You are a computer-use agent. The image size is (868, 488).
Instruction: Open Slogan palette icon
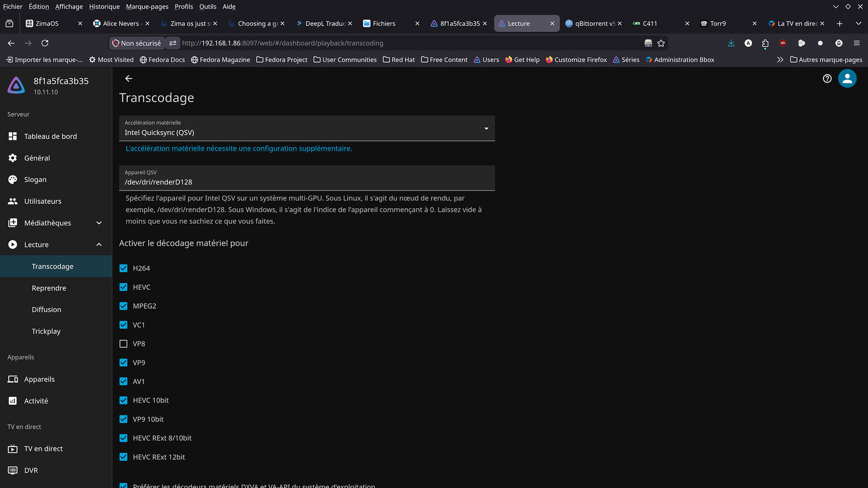point(13,180)
